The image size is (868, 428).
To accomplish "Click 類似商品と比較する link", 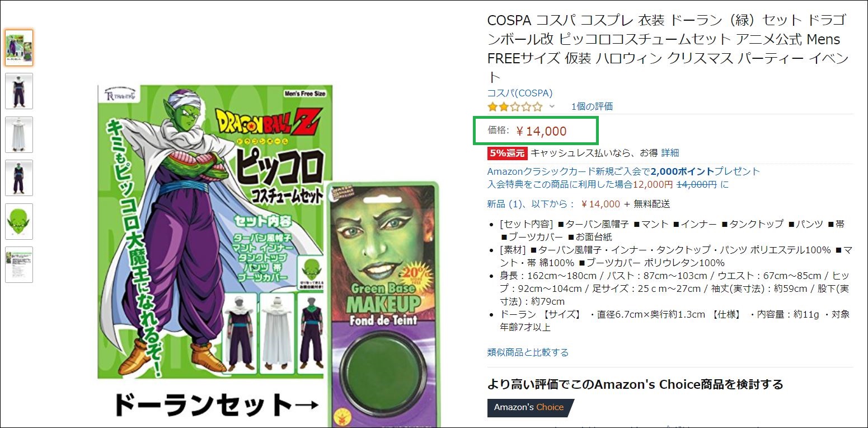I will pos(528,352).
